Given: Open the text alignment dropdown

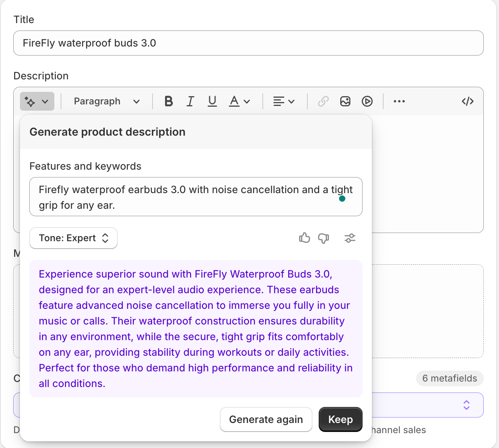Looking at the screenshot, I should (284, 101).
